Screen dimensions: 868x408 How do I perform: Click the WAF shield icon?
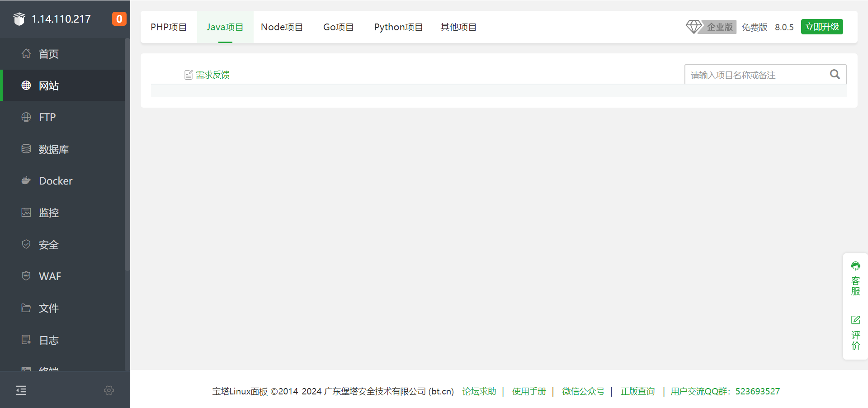coord(26,276)
